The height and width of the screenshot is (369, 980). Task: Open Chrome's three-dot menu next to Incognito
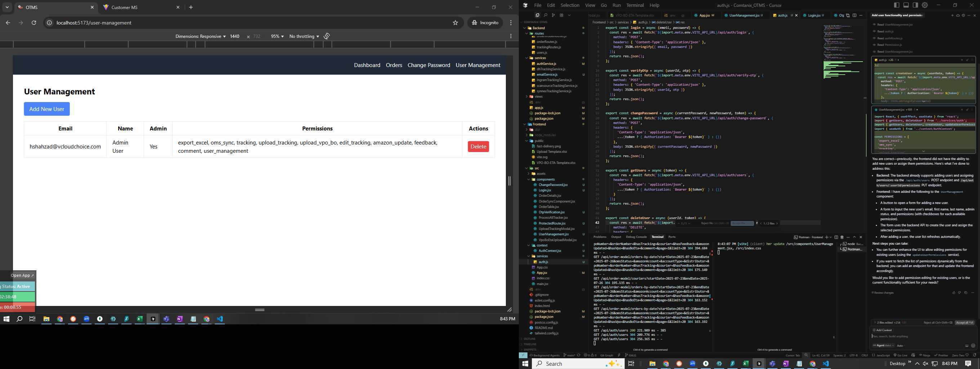click(x=511, y=23)
